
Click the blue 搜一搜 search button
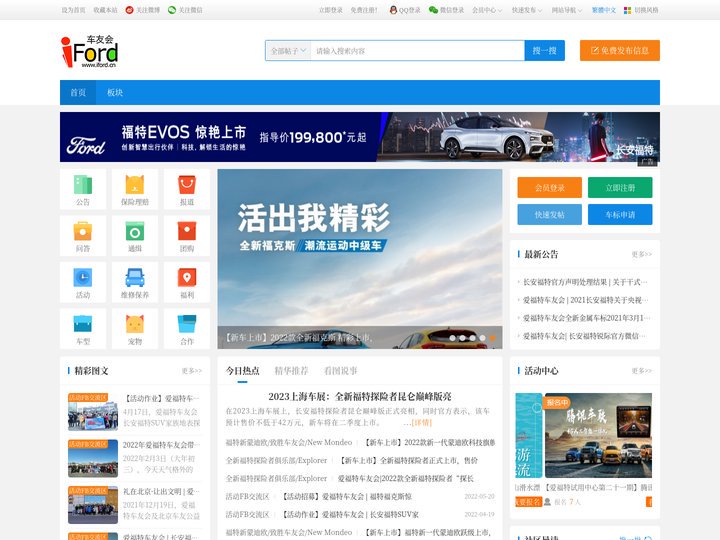tap(545, 51)
